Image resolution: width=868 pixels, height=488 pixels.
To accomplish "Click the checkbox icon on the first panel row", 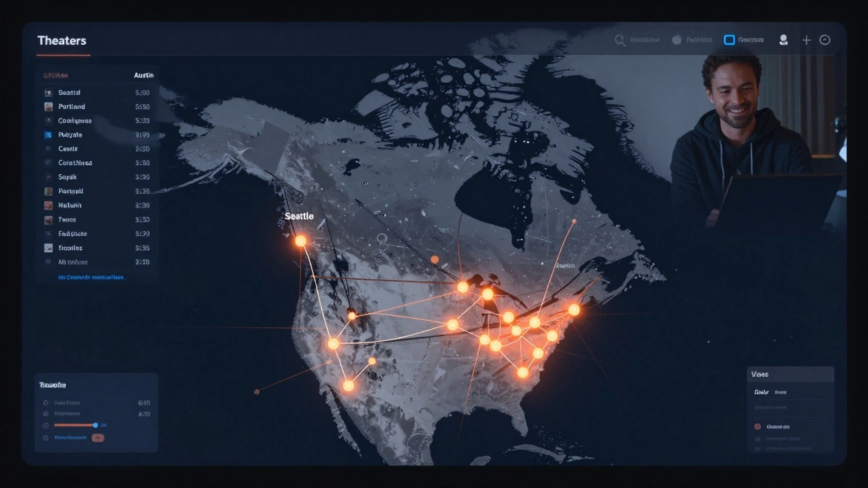I will point(47,92).
